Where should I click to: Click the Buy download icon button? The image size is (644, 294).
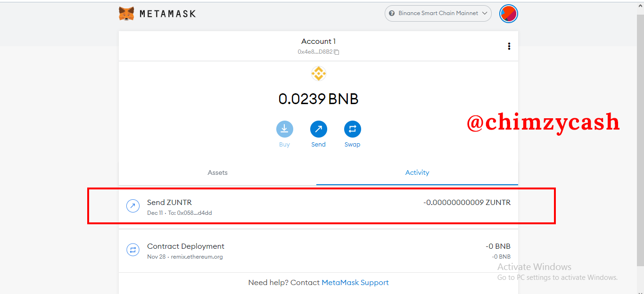pyautogui.click(x=284, y=129)
